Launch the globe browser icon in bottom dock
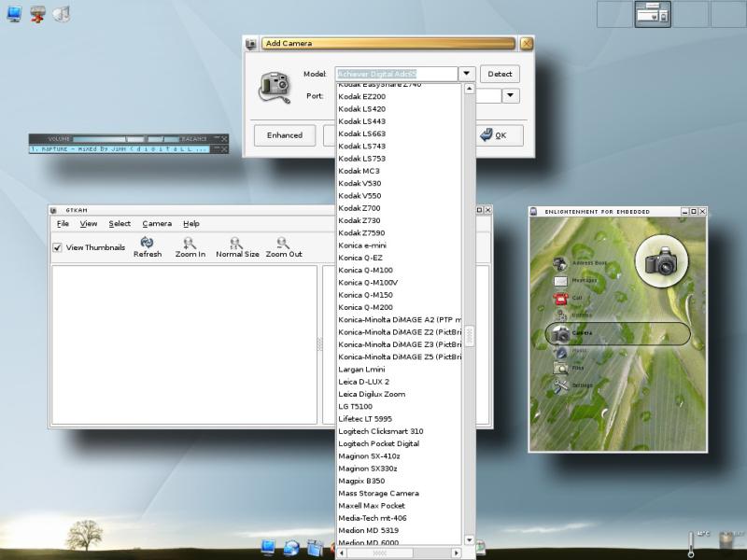Viewport: 747px width, 560px height. [291, 548]
